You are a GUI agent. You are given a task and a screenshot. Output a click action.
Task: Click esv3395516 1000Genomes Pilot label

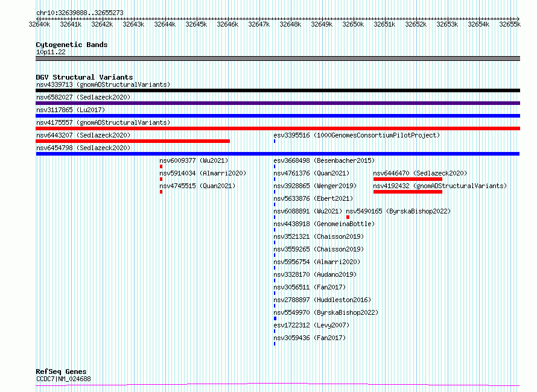[357, 135]
